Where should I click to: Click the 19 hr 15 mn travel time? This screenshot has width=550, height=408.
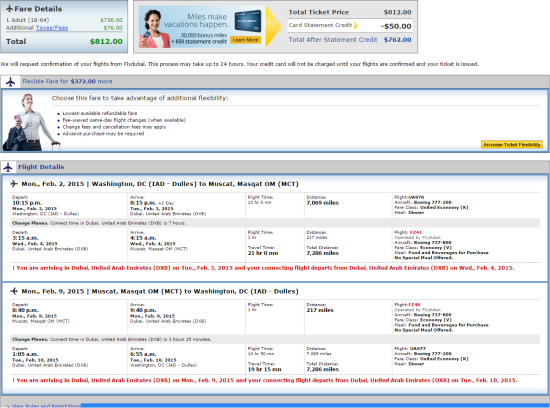pyautogui.click(x=264, y=369)
